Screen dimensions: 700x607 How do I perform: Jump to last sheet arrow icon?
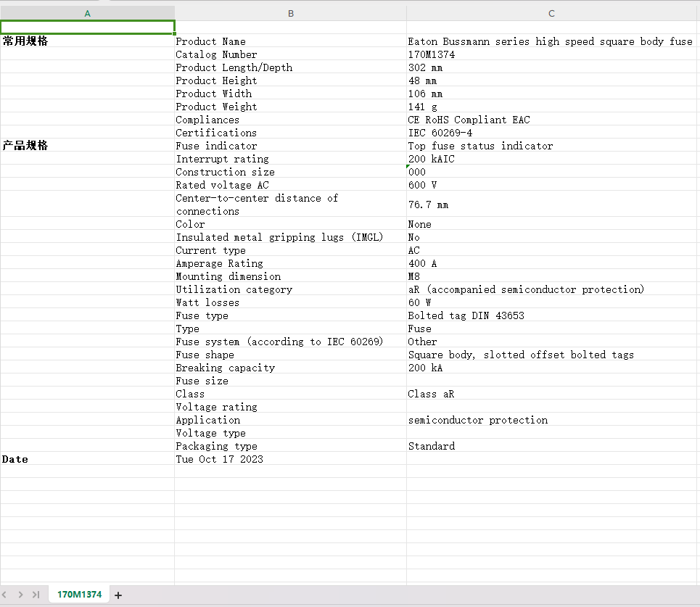point(36,595)
